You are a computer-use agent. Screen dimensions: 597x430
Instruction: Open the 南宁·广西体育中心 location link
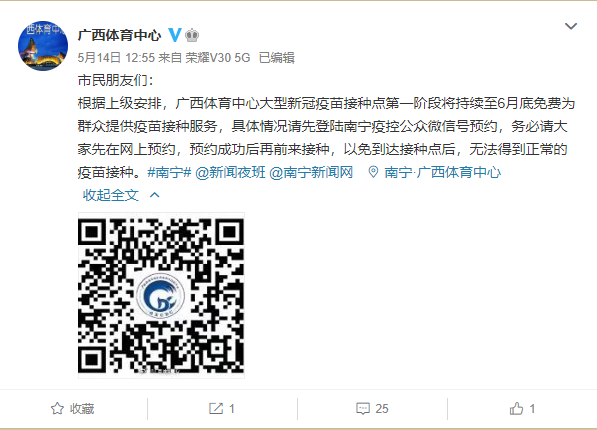click(x=442, y=172)
